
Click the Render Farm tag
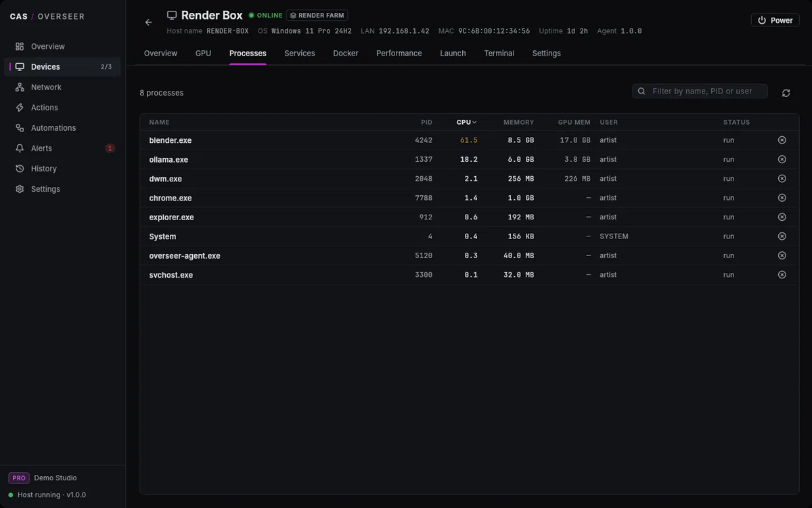pos(317,16)
